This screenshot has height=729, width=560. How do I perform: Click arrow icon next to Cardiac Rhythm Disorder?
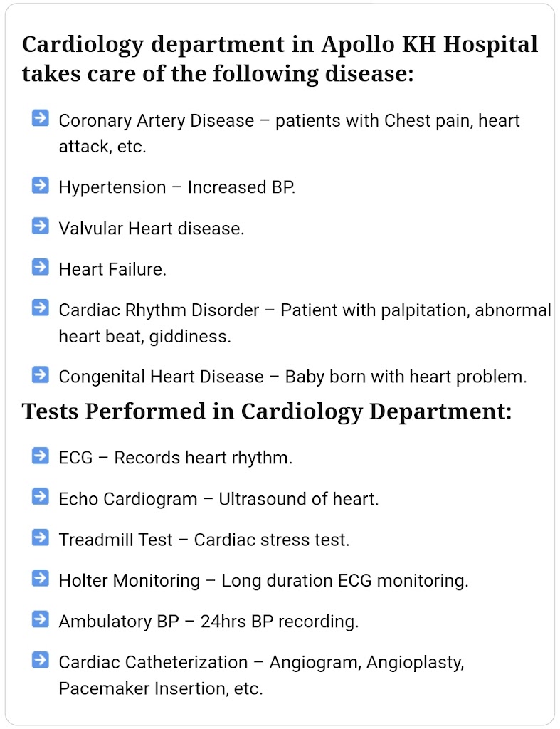[41, 309]
